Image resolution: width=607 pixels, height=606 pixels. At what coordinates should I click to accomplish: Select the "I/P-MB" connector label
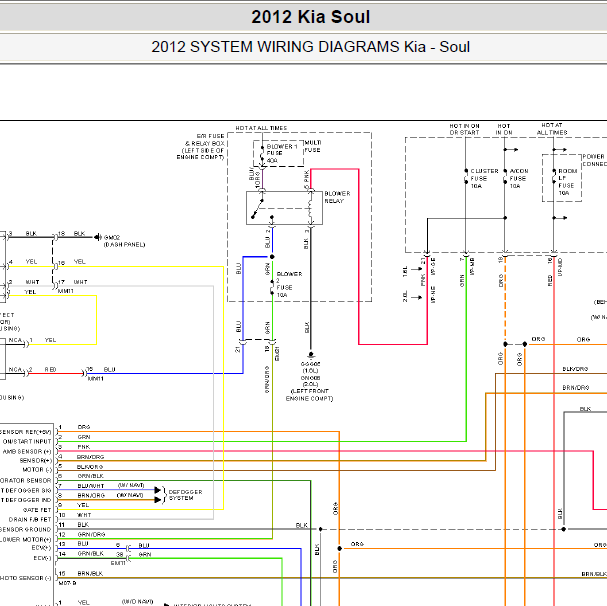472,267
